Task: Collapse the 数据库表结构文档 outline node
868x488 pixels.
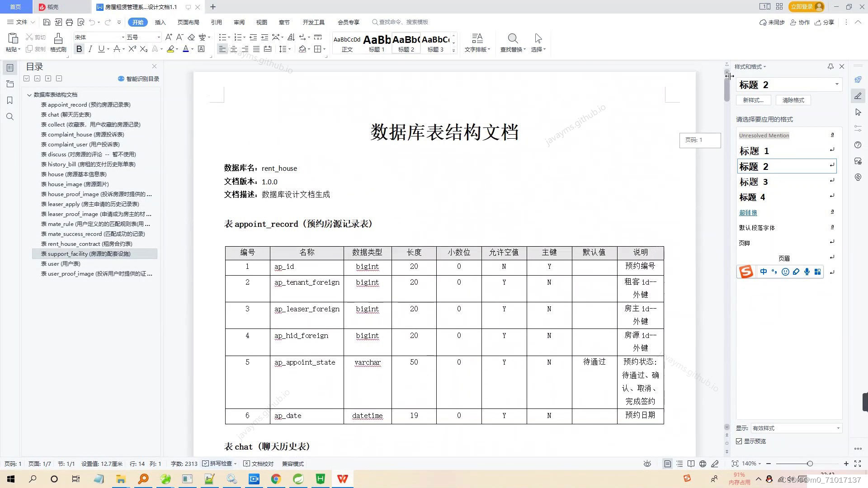Action: pos(28,95)
